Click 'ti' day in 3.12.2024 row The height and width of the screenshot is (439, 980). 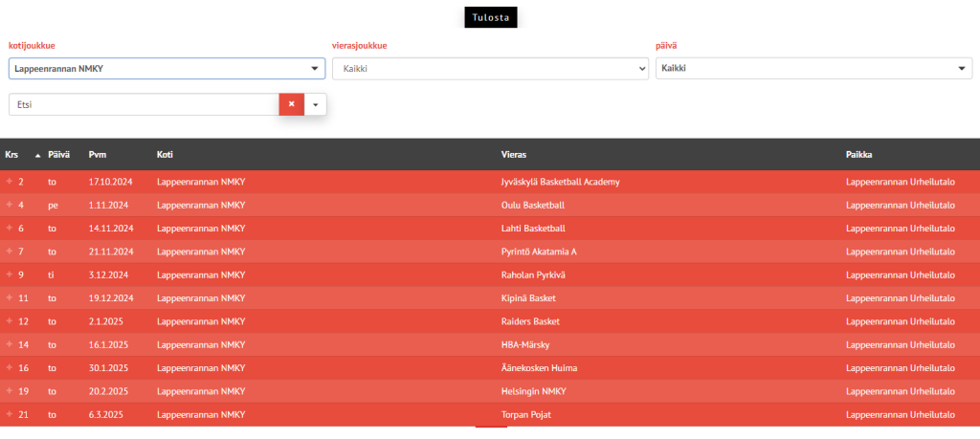[52, 274]
